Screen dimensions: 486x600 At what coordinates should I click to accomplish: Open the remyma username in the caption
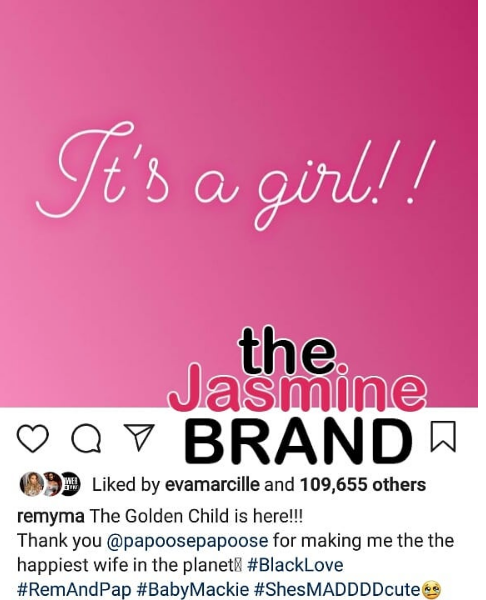pos(51,517)
